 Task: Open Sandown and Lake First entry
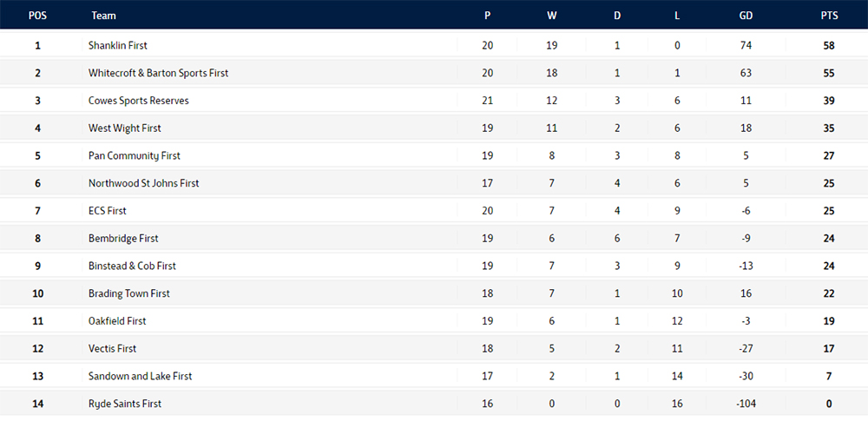140,376
